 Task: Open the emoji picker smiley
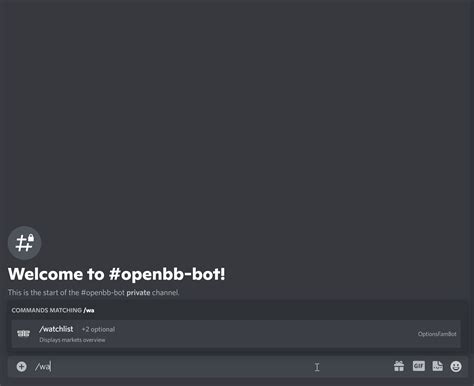coord(456,366)
